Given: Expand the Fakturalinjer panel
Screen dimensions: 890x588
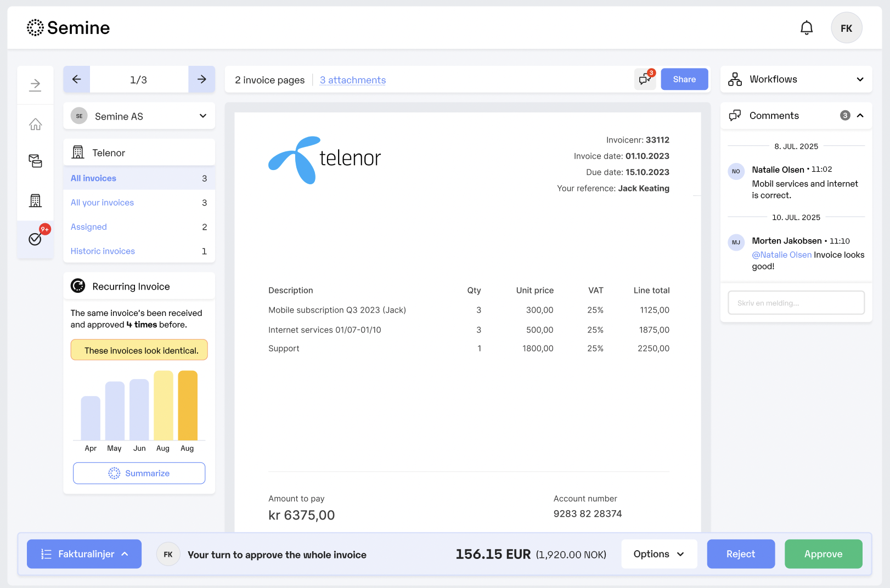Looking at the screenshot, I should pyautogui.click(x=84, y=554).
